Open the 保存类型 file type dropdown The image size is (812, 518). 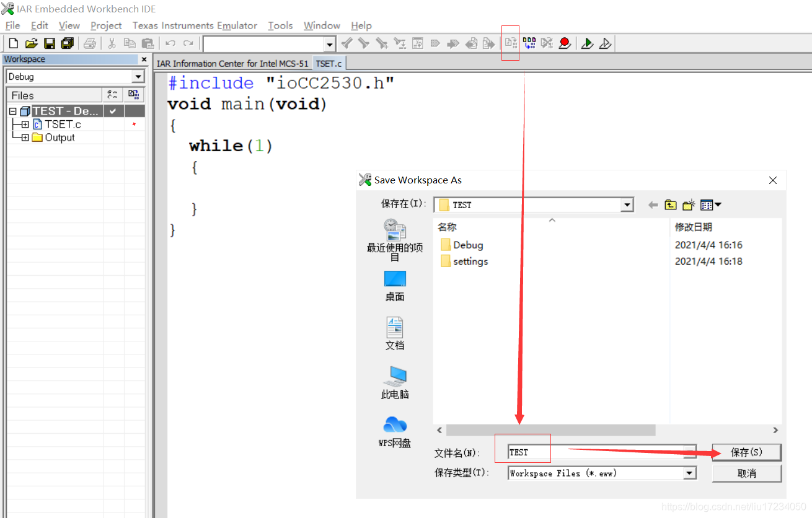pyautogui.click(x=690, y=473)
